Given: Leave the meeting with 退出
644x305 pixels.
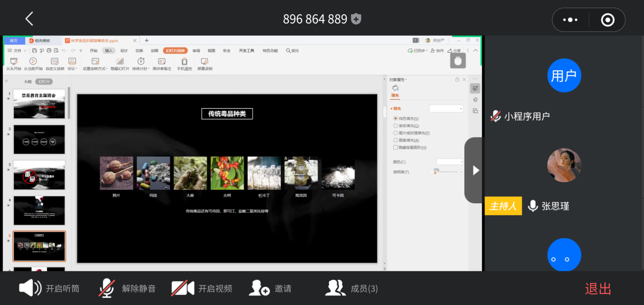Looking at the screenshot, I should (x=598, y=289).
